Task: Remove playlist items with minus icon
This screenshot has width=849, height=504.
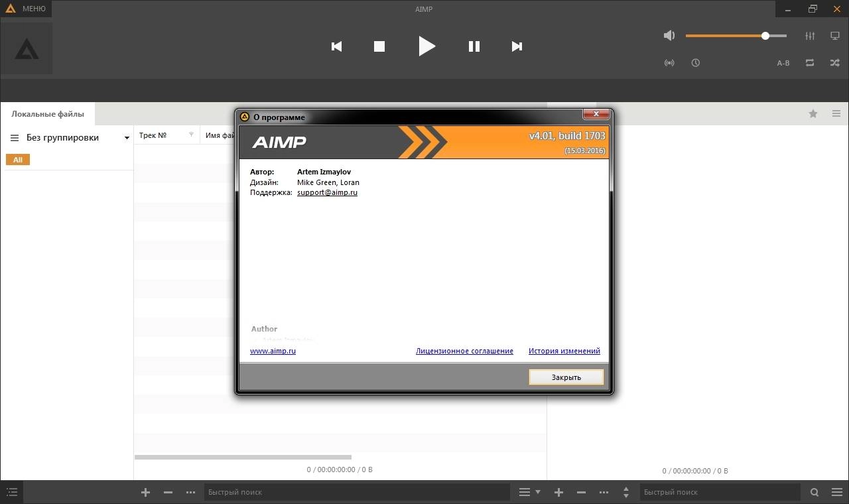Action: click(x=581, y=492)
